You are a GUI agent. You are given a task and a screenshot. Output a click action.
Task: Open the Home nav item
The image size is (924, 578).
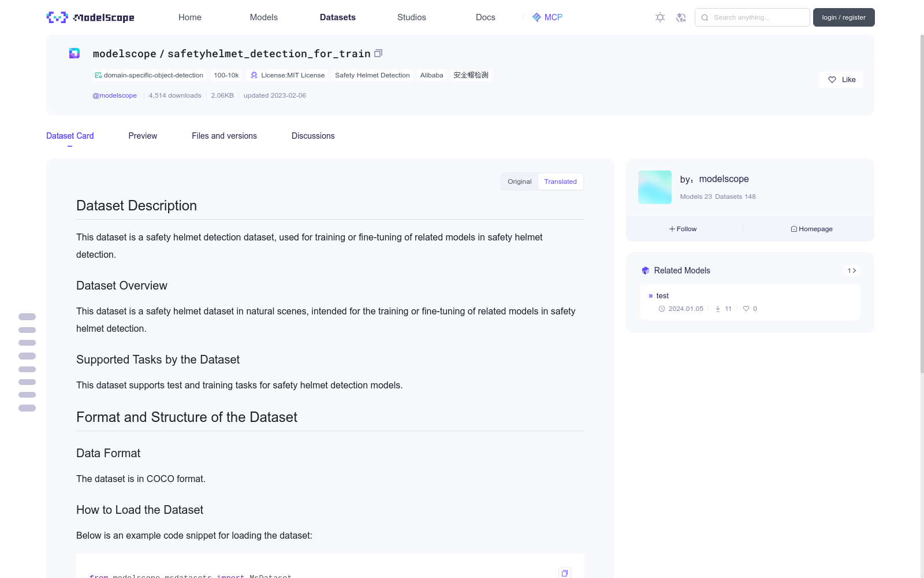(x=190, y=17)
